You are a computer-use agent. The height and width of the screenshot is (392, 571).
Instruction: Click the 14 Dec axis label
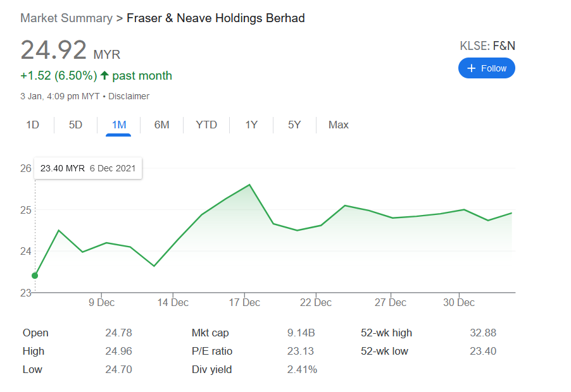tap(173, 302)
